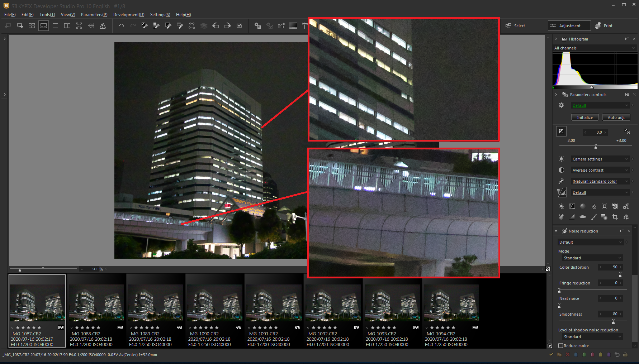Open the All channels histogram dropdown
Screen dimensions: 639x364
595,48
